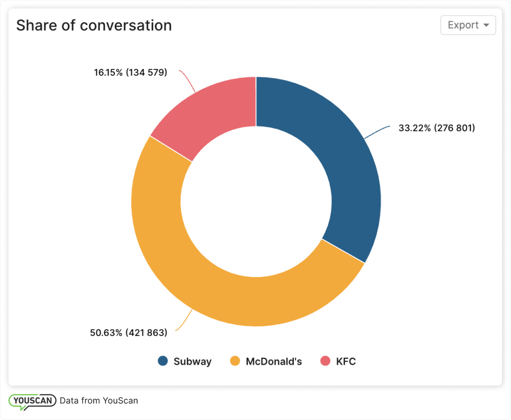Click the chevron on the Export control

point(486,25)
